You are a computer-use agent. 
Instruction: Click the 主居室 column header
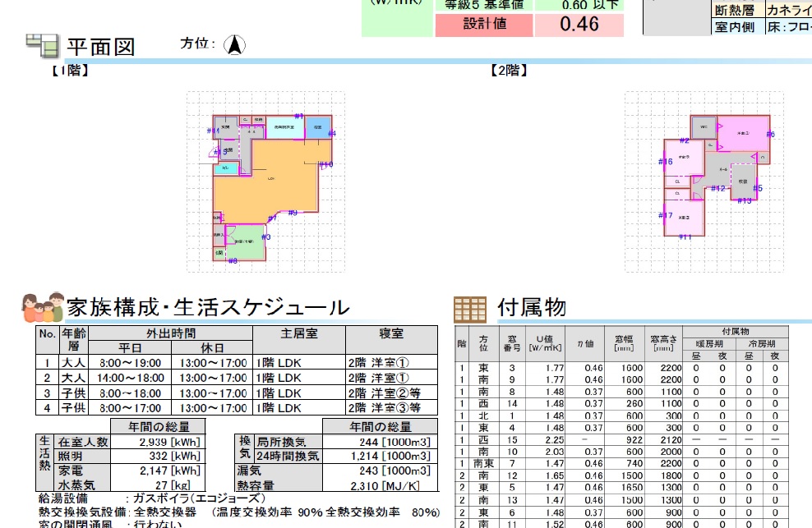(x=299, y=340)
